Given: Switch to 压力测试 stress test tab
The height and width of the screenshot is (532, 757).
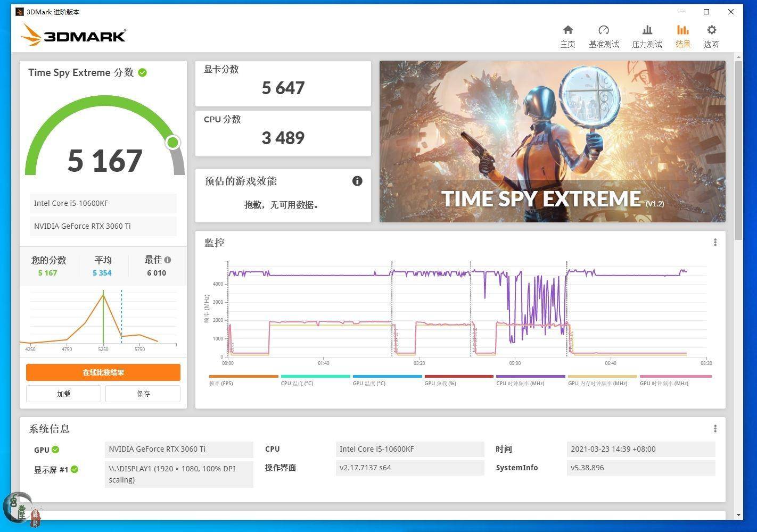Looking at the screenshot, I should (x=647, y=37).
